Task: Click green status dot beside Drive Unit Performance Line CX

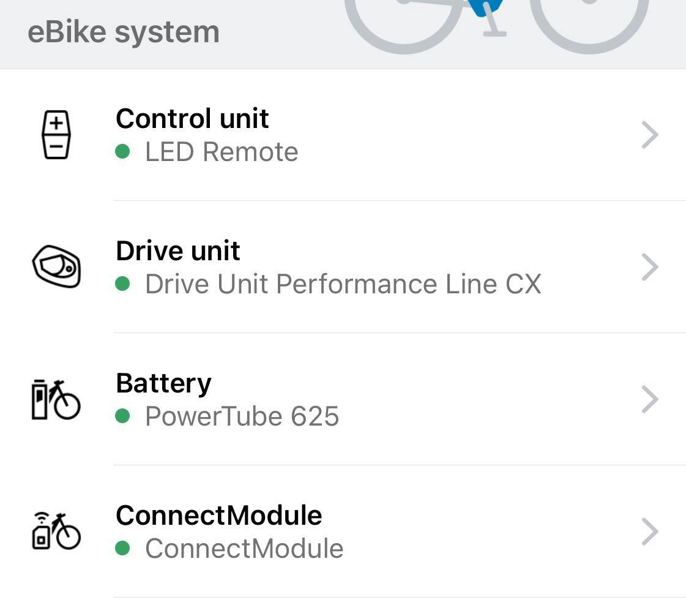Action: pos(122,284)
